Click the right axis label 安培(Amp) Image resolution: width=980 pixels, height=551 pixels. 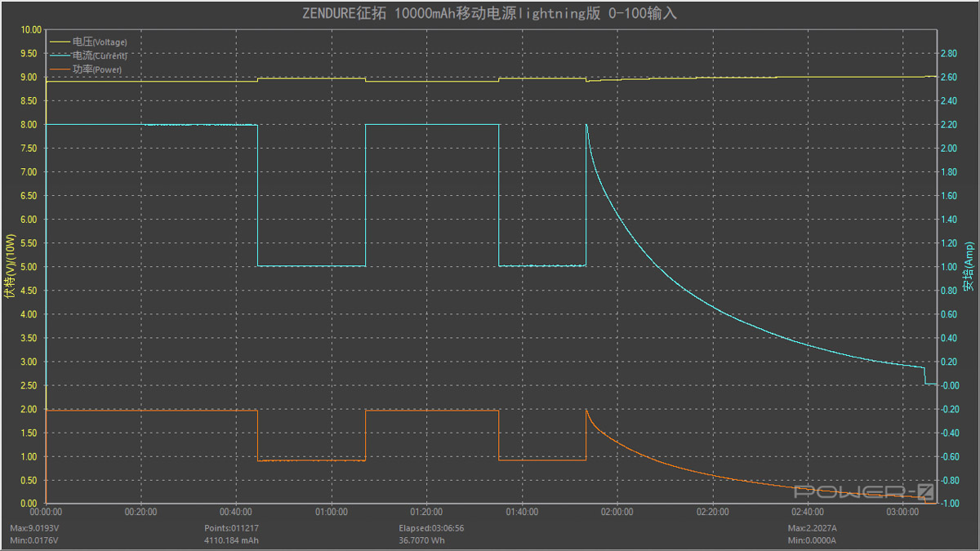click(969, 267)
